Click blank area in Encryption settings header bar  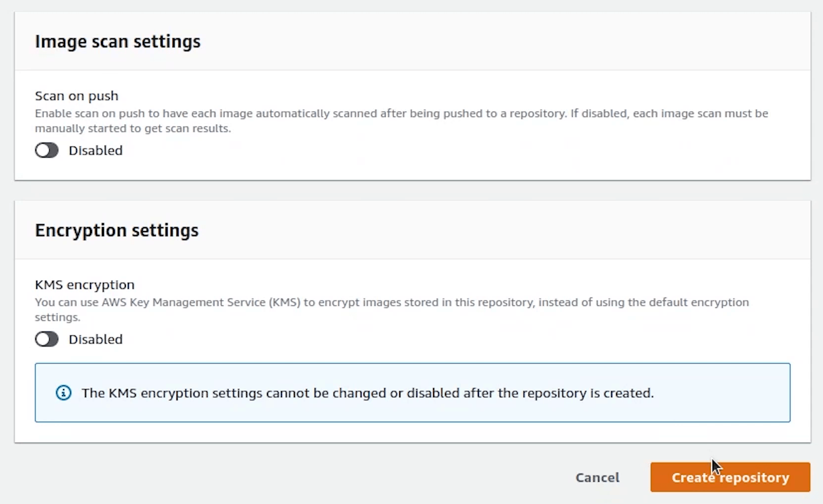point(497,230)
